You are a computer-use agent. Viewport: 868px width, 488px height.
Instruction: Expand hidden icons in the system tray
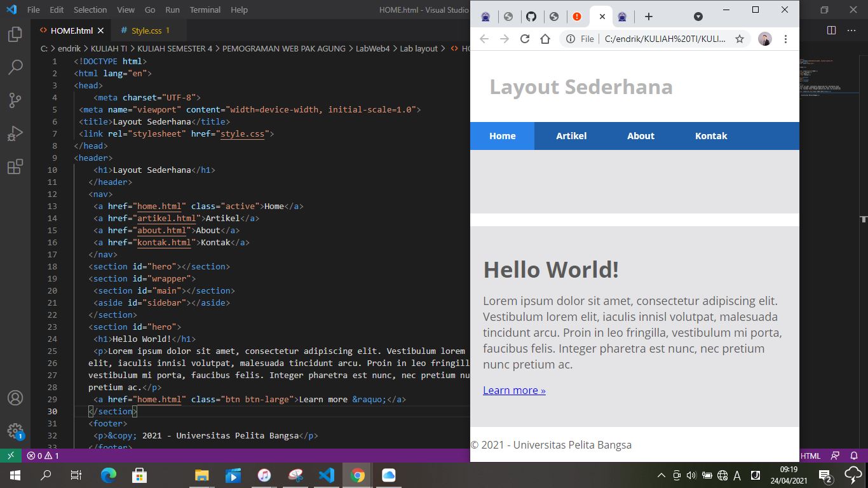pos(660,475)
